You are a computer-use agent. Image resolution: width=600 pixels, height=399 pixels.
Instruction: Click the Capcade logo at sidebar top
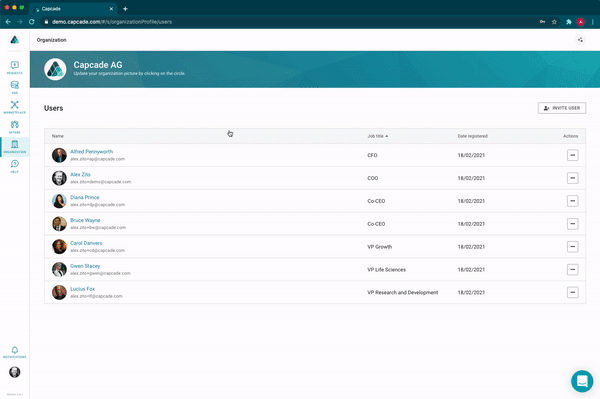coord(15,39)
